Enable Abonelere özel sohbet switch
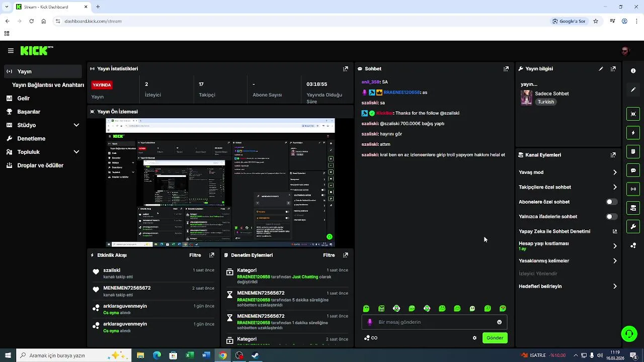644x362 pixels. point(611,202)
